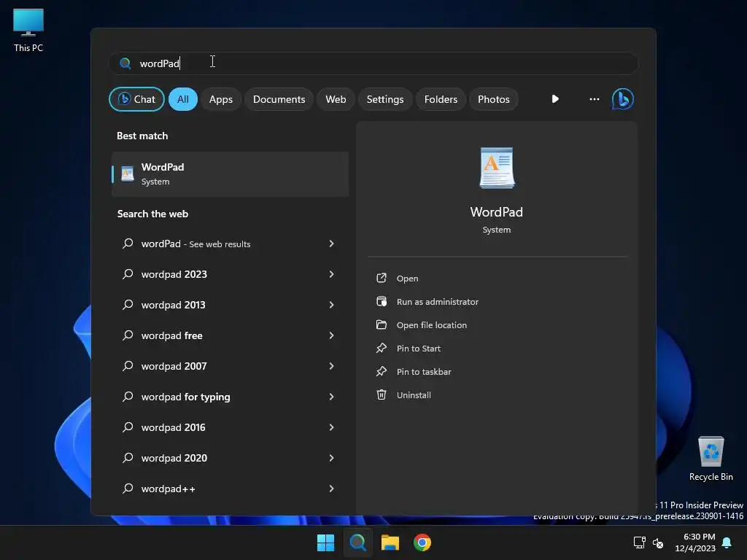Click Uninstall for WordPad
Image resolution: width=747 pixels, height=560 pixels.
pos(414,395)
